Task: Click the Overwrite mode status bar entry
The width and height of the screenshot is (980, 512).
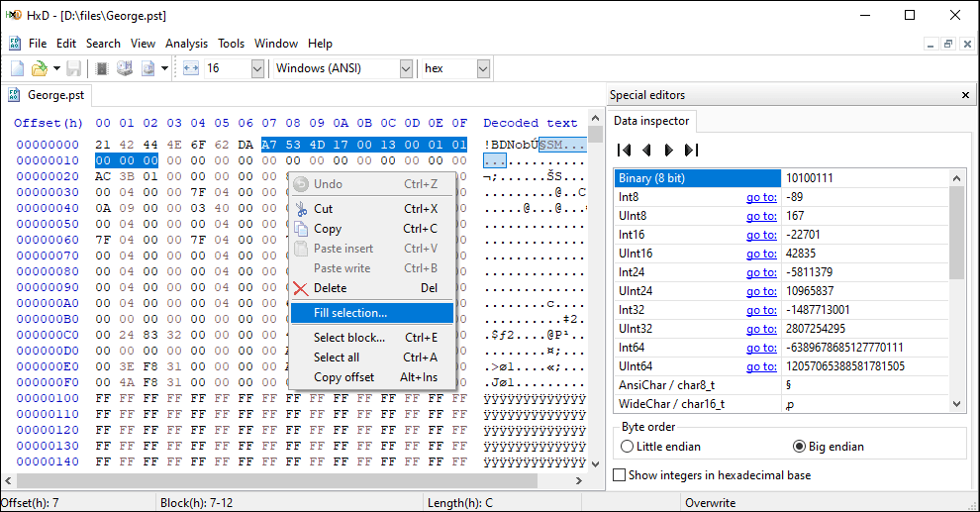Action: tap(710, 503)
